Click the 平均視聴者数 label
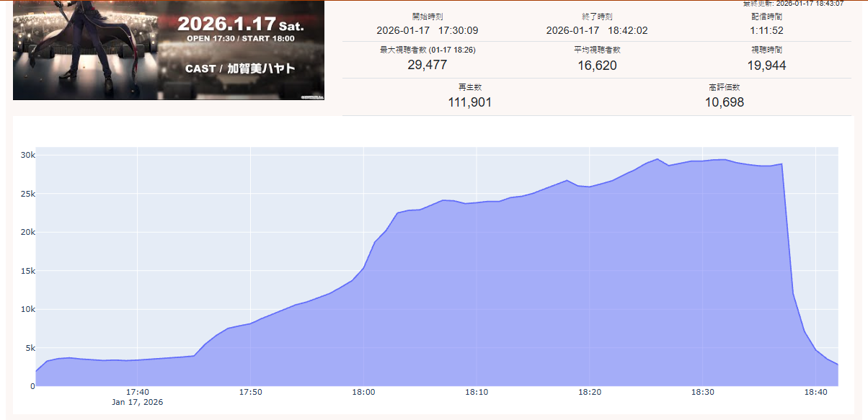 click(597, 50)
